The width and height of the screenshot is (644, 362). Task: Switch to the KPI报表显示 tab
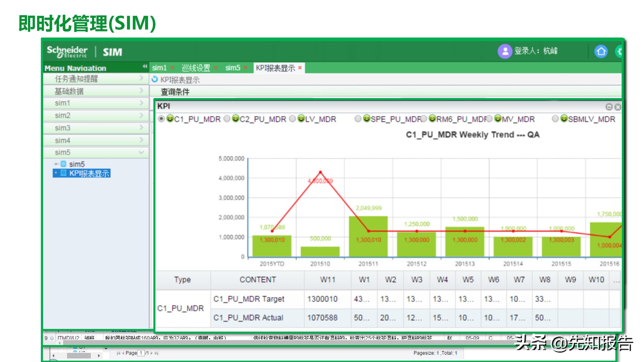coord(275,68)
